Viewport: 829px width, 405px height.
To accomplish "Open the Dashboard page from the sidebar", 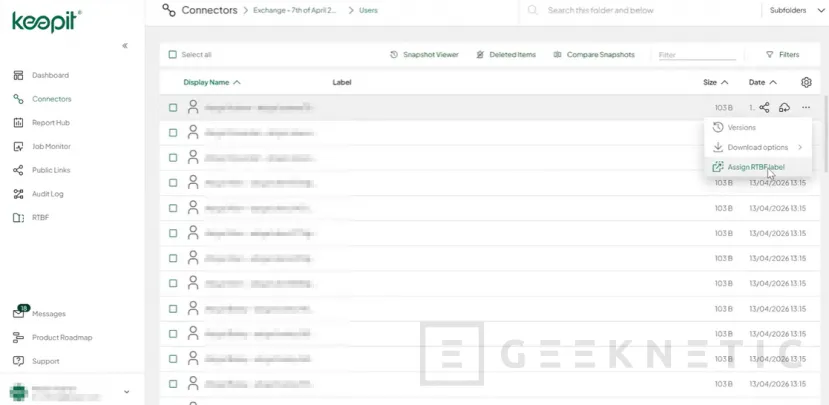I will [42, 75].
